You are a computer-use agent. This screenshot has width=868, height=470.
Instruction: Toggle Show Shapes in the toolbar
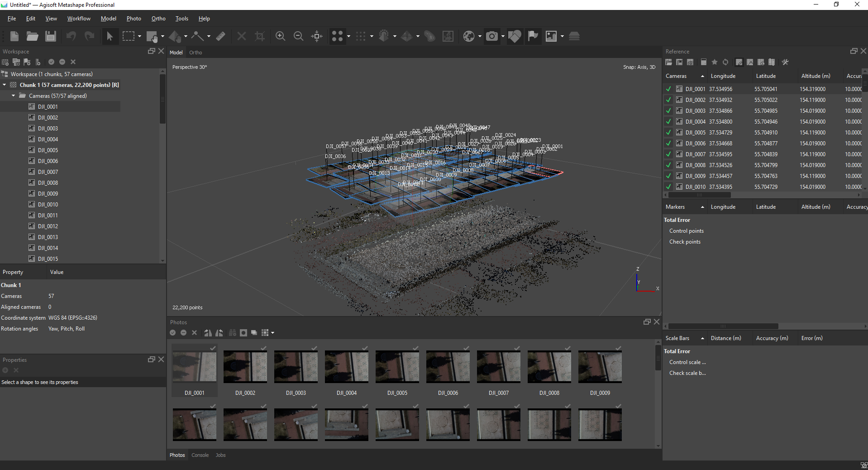(x=515, y=36)
